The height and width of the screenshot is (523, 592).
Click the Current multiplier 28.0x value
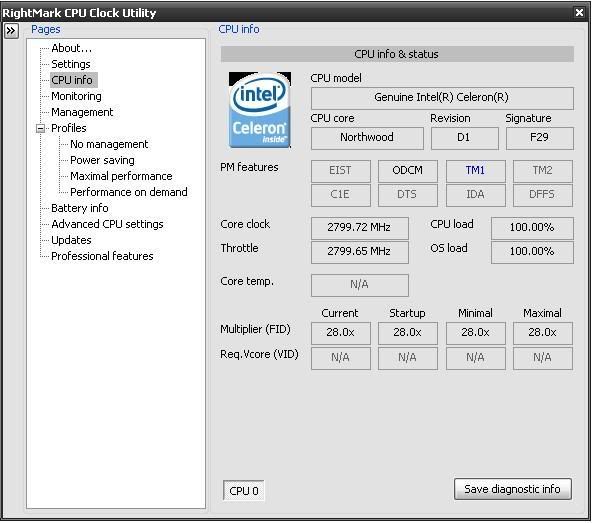click(341, 333)
